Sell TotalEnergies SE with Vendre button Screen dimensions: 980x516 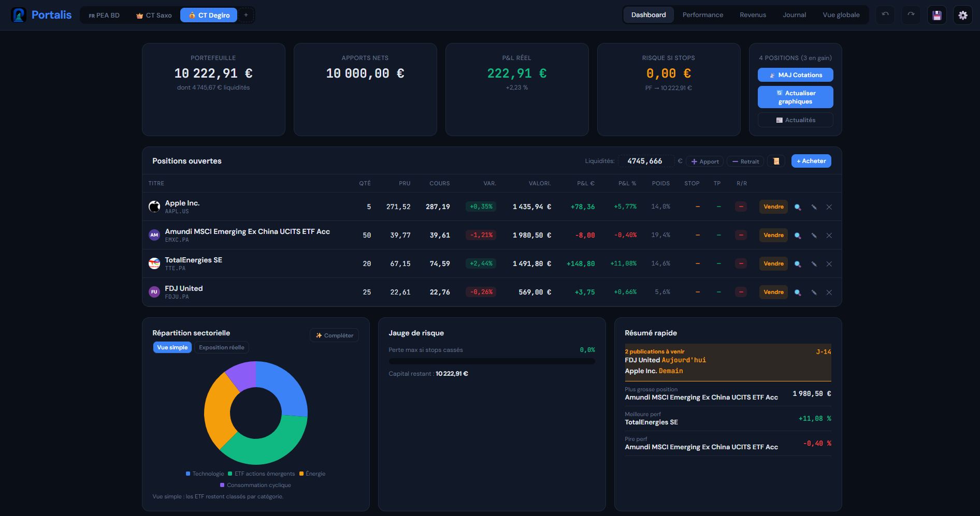[773, 263]
